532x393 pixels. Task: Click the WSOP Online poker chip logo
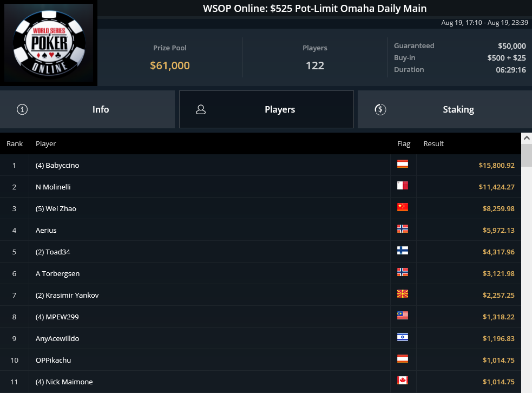(x=49, y=43)
